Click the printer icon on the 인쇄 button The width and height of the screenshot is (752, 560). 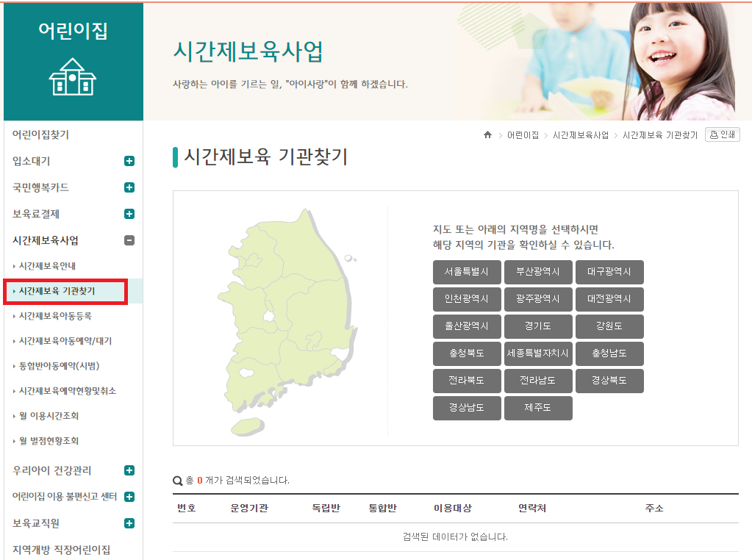point(715,134)
